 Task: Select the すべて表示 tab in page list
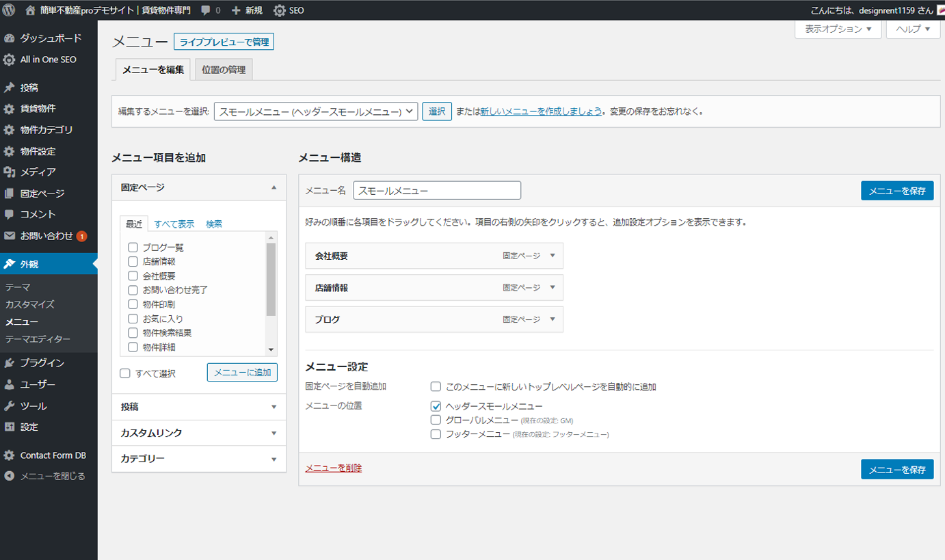pos(174,224)
